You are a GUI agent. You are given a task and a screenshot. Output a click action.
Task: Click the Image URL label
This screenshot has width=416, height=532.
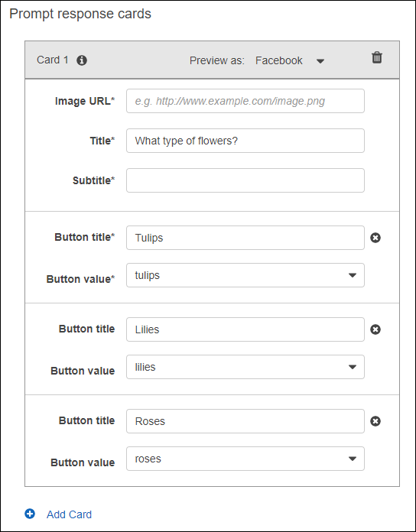click(85, 101)
